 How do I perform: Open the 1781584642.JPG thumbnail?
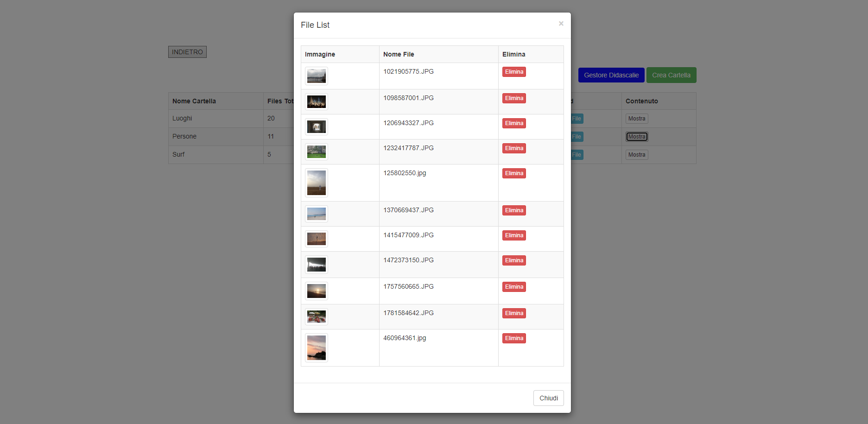(x=317, y=316)
